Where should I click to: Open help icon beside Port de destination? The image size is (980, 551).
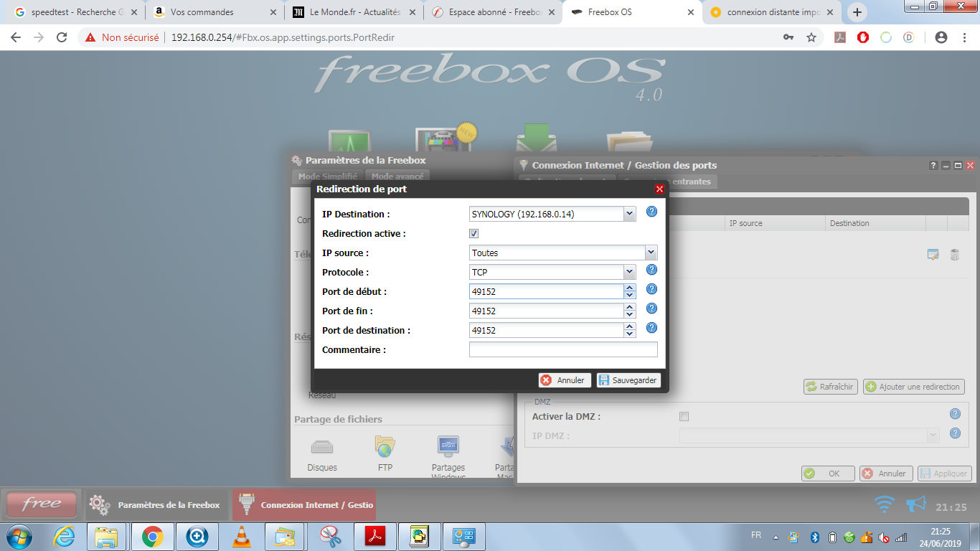click(x=651, y=328)
